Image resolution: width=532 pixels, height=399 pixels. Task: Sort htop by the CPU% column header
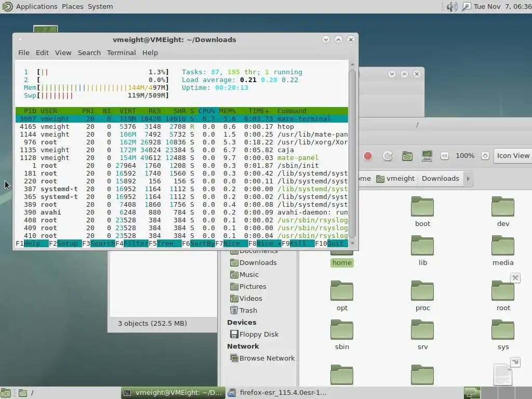[207, 111]
